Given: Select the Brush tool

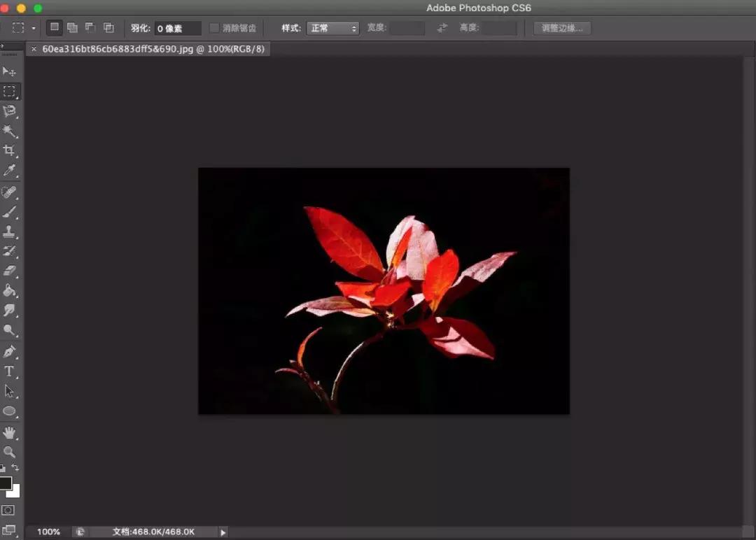Looking at the screenshot, I should (x=9, y=212).
